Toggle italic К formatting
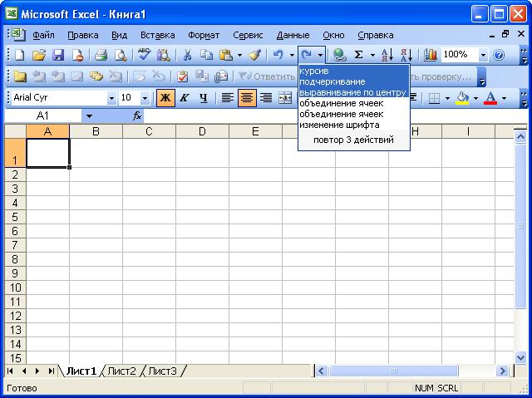The width and height of the screenshot is (532, 398). [185, 98]
